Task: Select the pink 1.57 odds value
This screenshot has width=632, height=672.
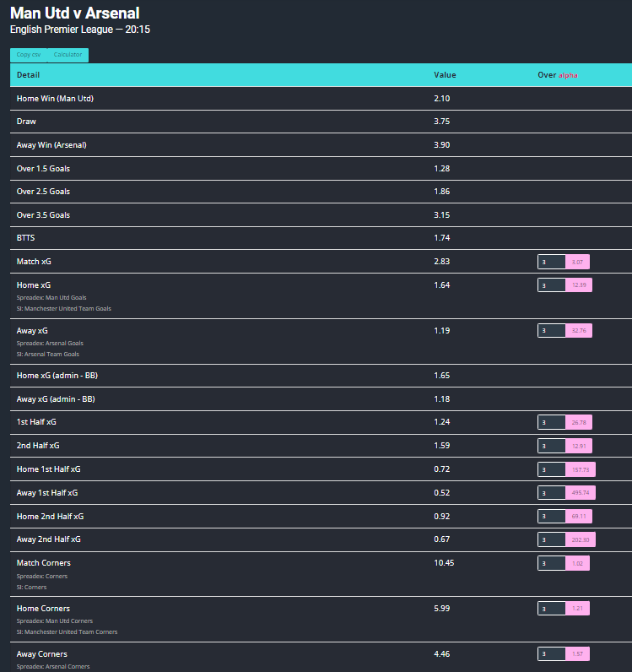Action: (x=578, y=654)
